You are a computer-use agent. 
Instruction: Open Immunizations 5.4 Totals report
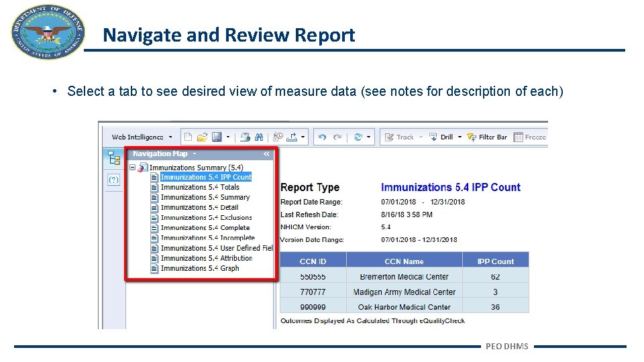(200, 187)
